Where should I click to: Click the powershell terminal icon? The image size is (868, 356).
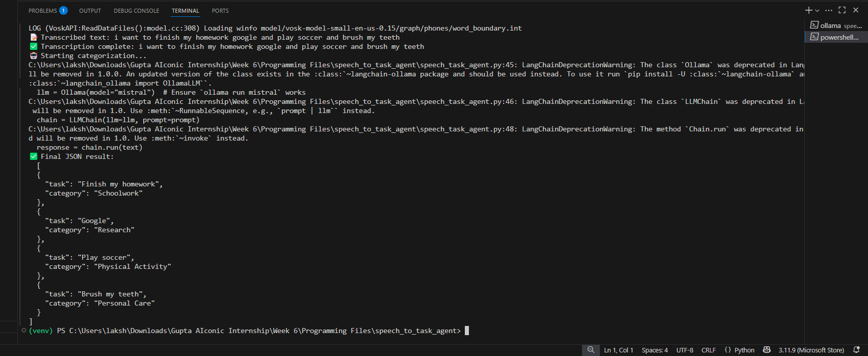pyautogui.click(x=814, y=37)
